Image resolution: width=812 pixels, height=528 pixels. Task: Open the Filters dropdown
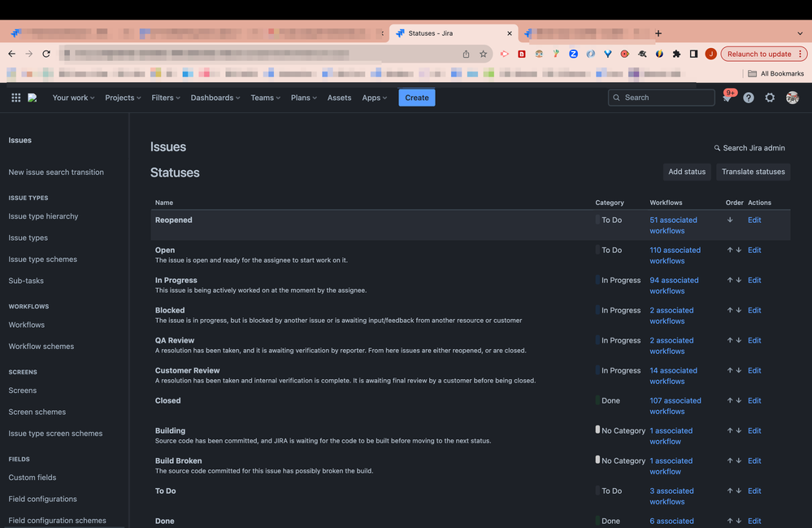(166, 97)
